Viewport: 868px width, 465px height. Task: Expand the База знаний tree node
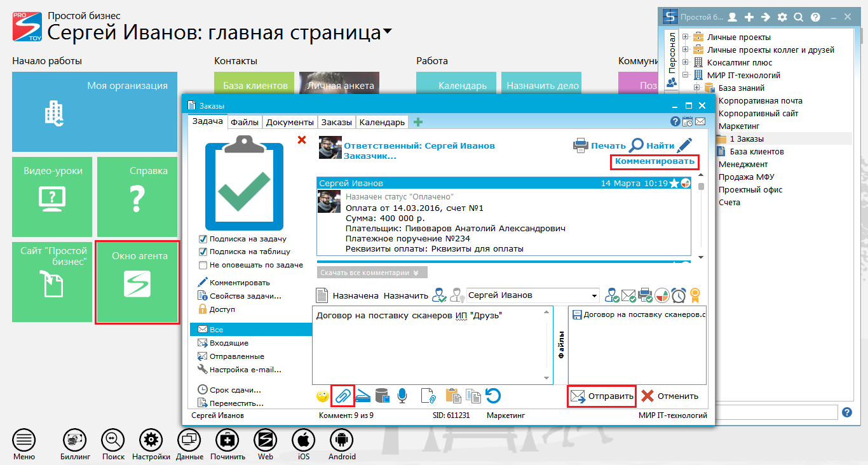point(697,88)
